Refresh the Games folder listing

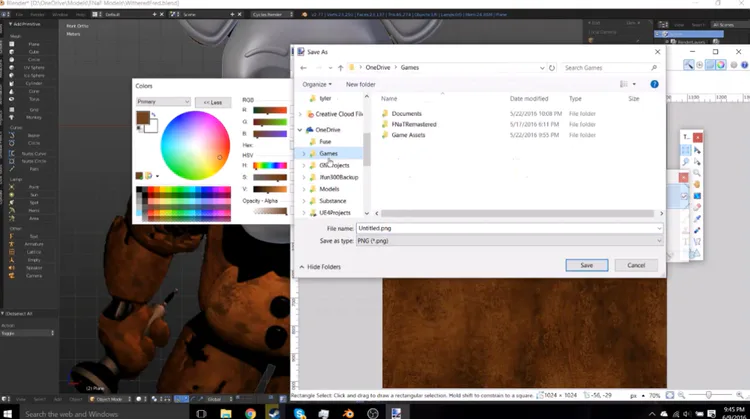coord(552,68)
